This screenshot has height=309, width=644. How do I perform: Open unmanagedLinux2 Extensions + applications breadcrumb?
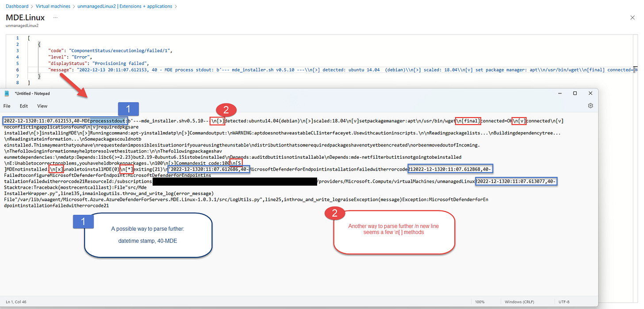point(124,6)
